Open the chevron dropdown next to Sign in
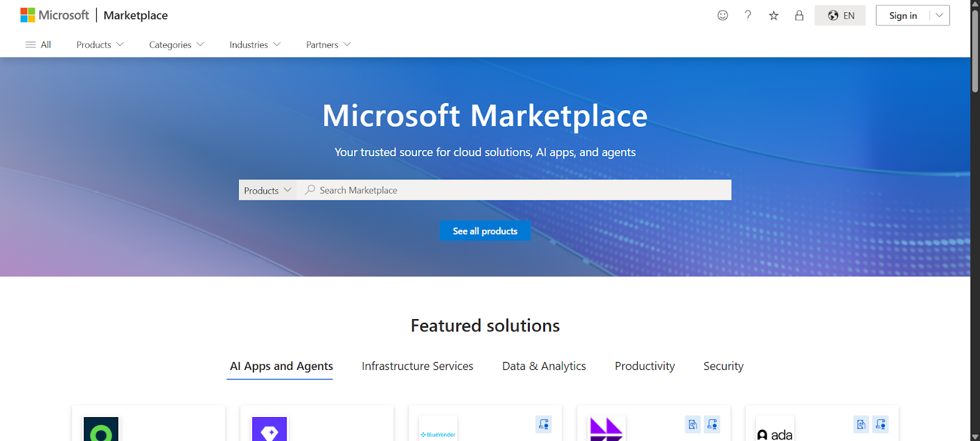The width and height of the screenshot is (980, 441). 940,15
